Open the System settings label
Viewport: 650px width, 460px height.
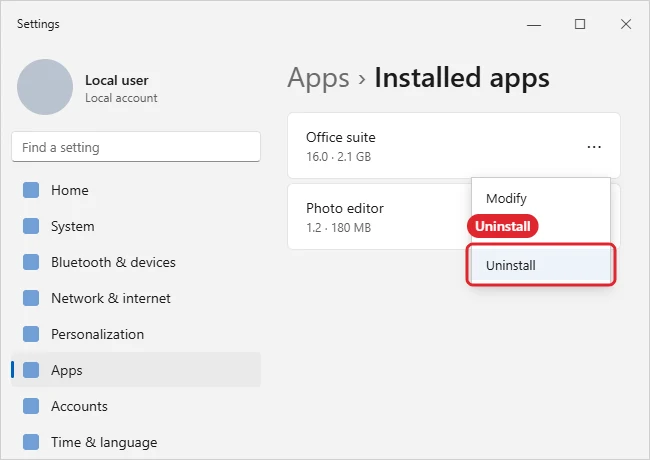point(73,227)
